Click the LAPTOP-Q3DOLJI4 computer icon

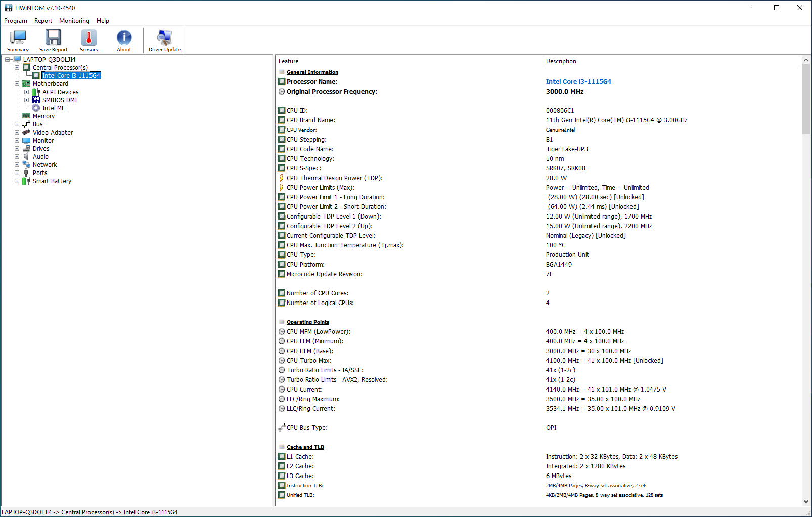tap(17, 59)
